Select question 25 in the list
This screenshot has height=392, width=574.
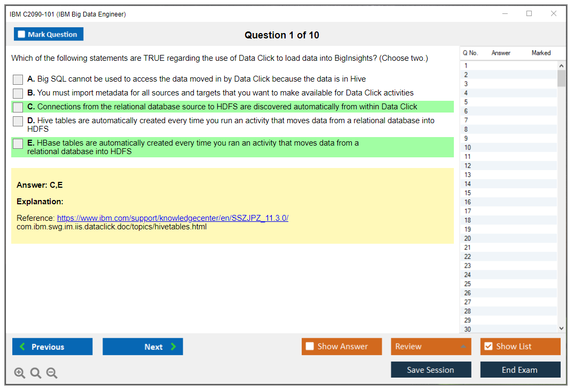[468, 284]
